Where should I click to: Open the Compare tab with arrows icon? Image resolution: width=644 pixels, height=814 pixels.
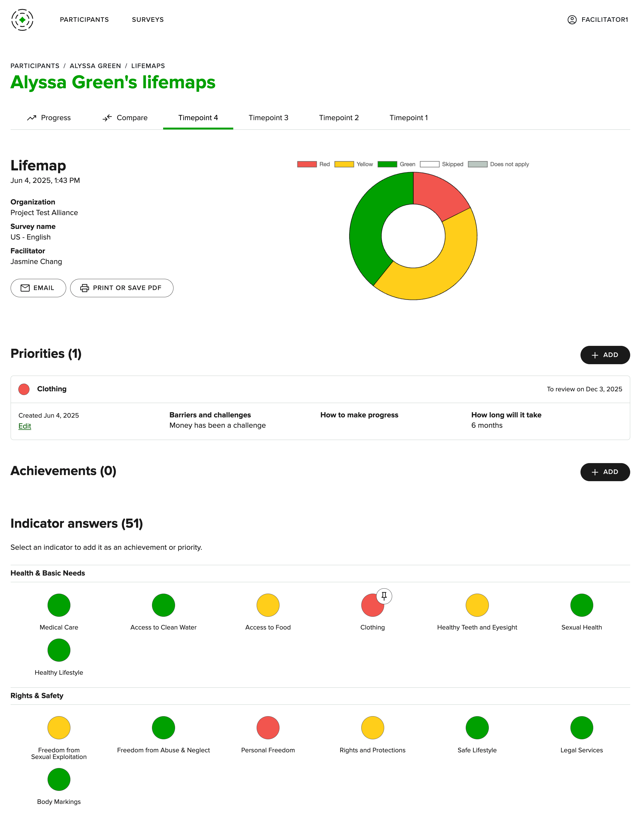pyautogui.click(x=125, y=118)
